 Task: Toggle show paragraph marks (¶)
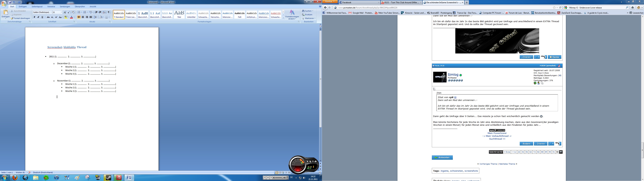pos(109,12)
